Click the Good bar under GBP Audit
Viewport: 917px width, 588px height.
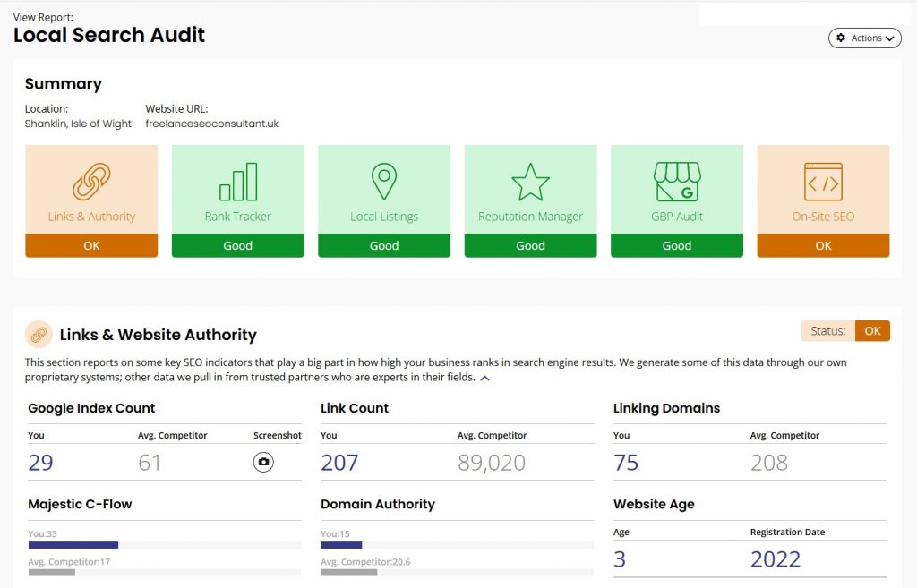click(x=677, y=245)
